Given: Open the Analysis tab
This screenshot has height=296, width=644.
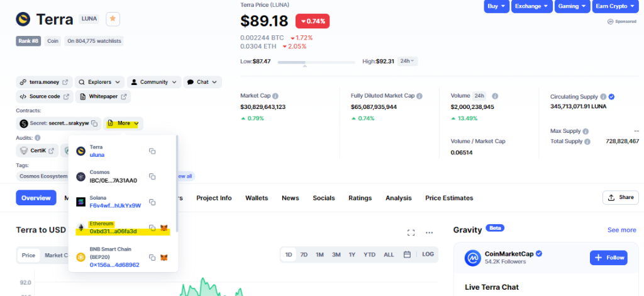Looking at the screenshot, I should (398, 198).
